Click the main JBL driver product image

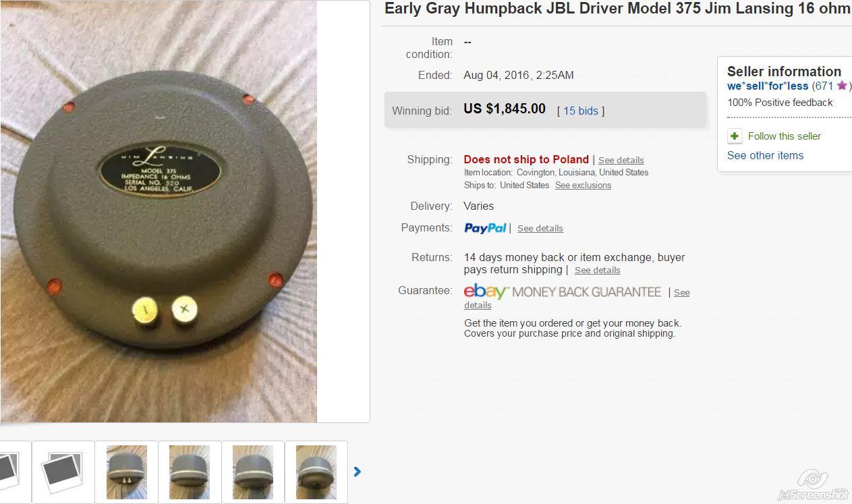tap(159, 211)
